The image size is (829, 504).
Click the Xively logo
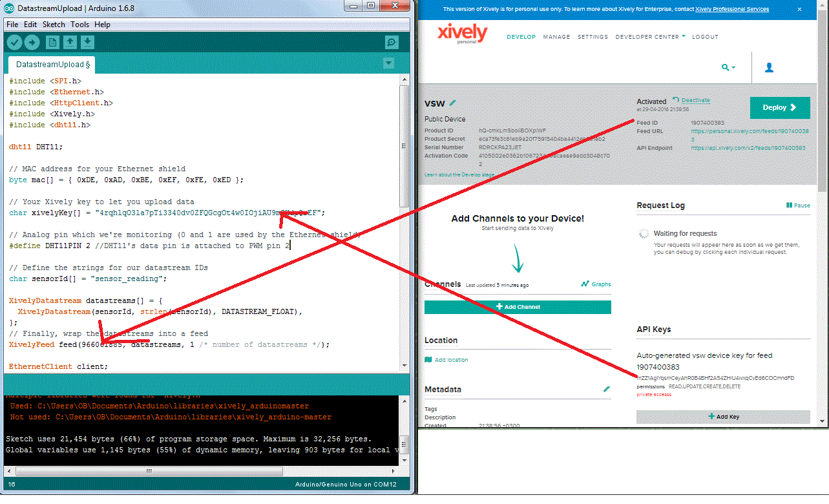coord(462,33)
